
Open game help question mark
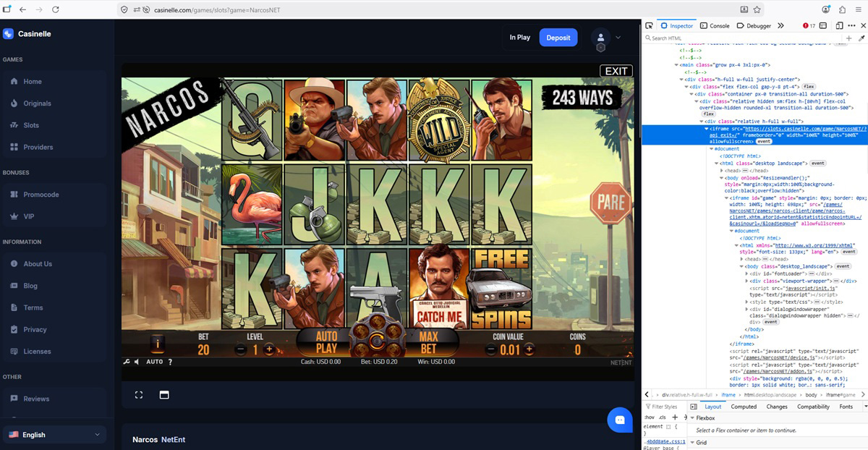170,362
